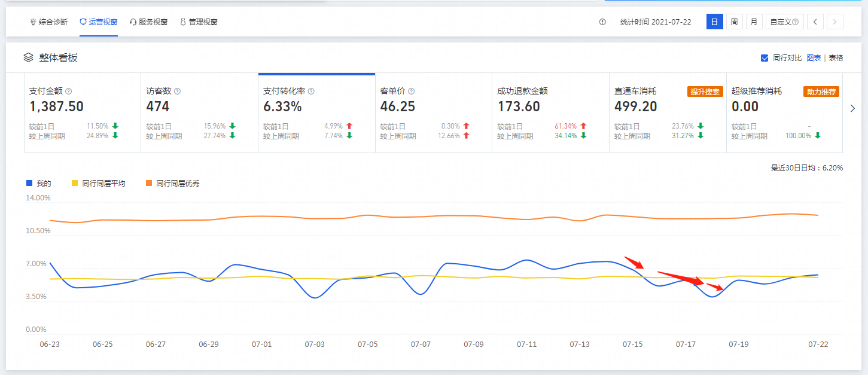The image size is (868, 375).
Task: Click the 综合诊断 lightbulb icon
Action: click(33, 22)
